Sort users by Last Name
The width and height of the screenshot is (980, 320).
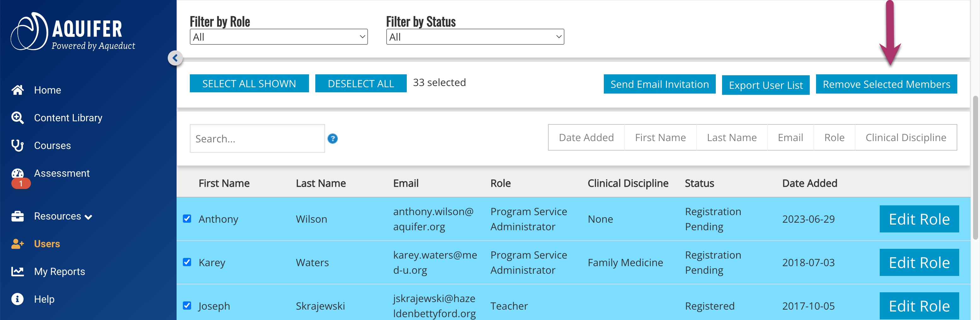[732, 137]
